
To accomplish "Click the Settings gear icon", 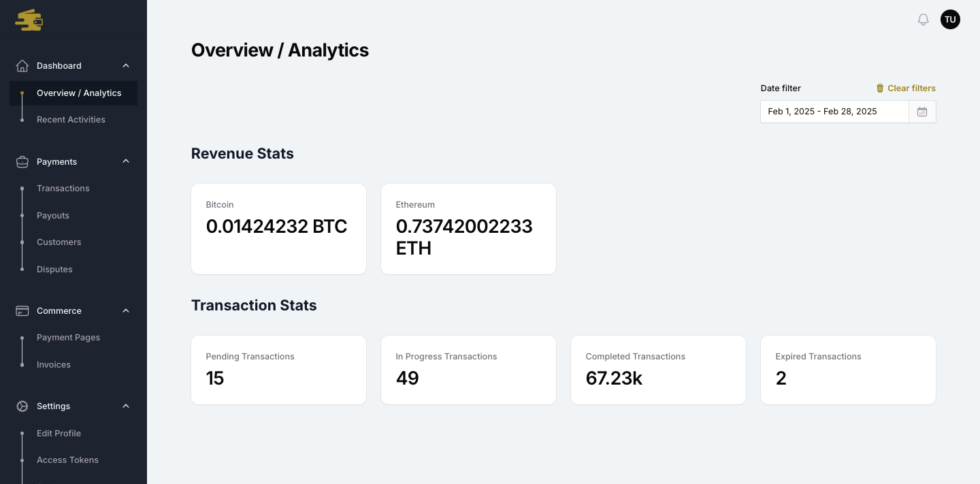I will pyautogui.click(x=22, y=406).
